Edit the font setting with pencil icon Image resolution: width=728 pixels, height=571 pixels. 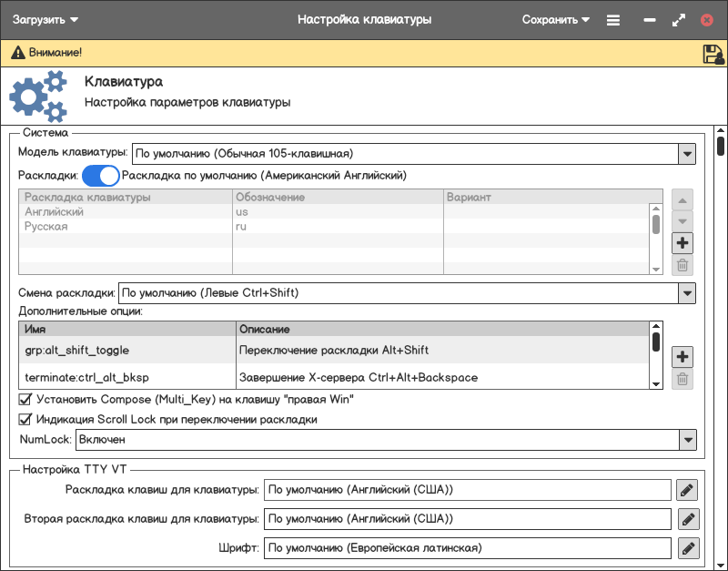[687, 548]
